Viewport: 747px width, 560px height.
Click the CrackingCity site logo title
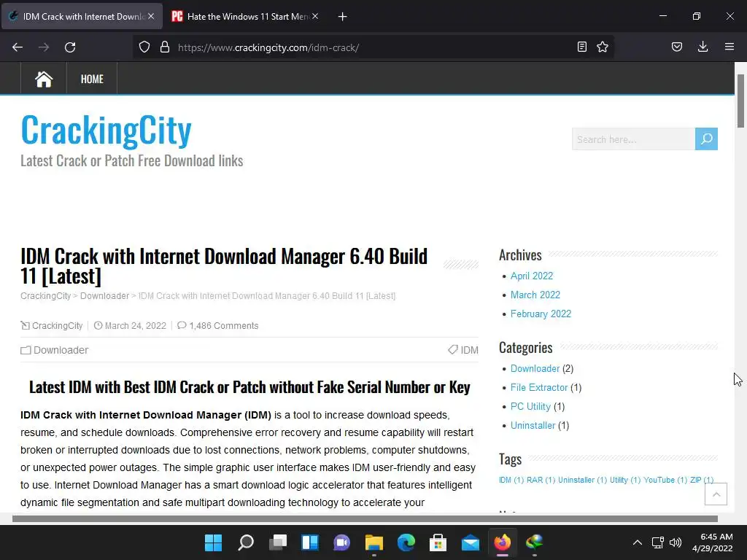(x=106, y=130)
